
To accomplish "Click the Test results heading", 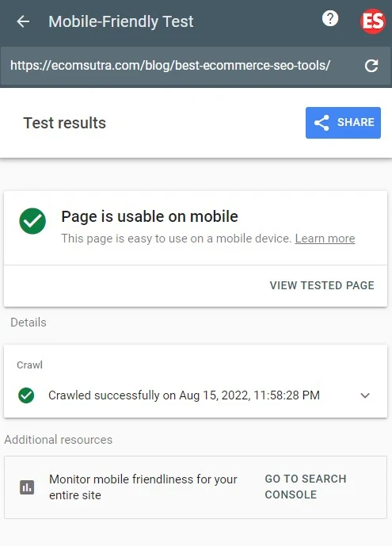I will (65, 123).
